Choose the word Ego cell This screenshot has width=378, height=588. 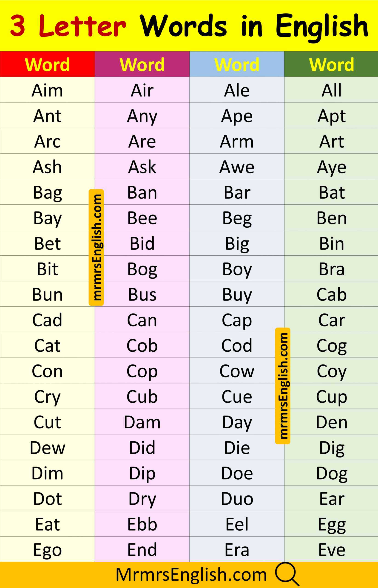coord(47,549)
